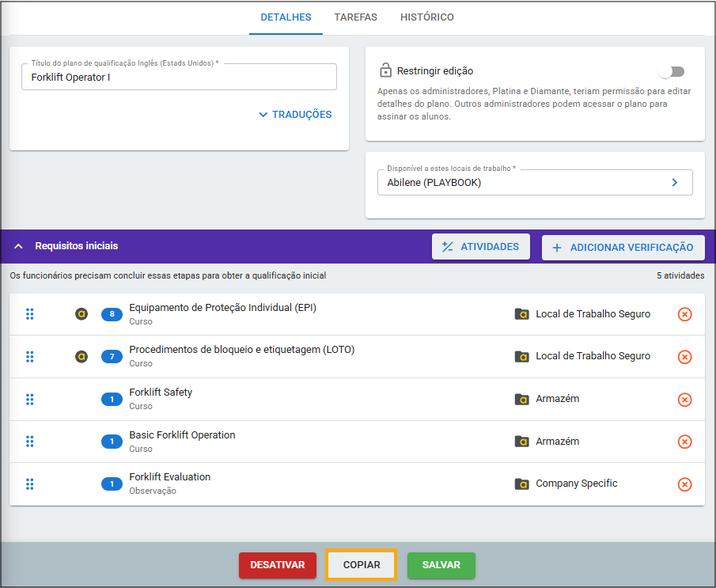Click drag handle for Equipamento de Proteção Individual
This screenshot has height=588, width=716.
pyautogui.click(x=30, y=314)
